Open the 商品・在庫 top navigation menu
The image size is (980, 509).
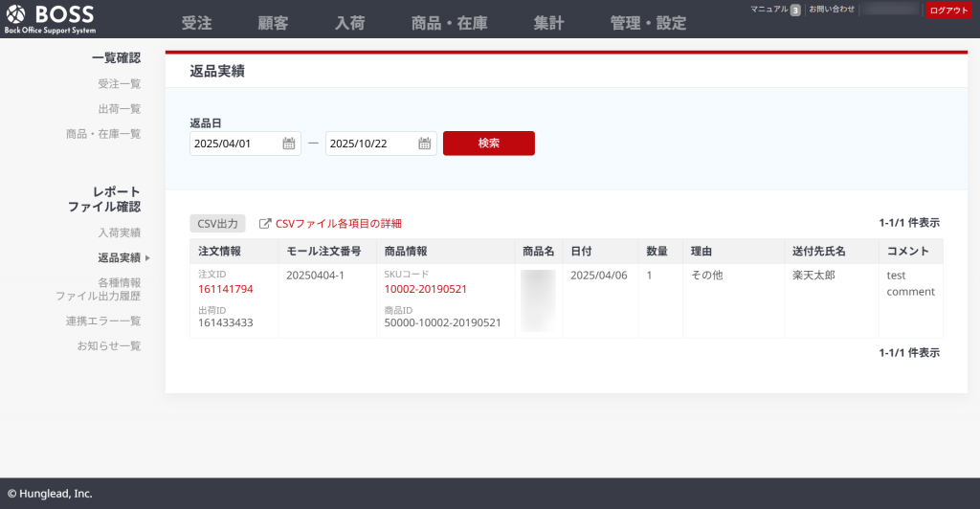pyautogui.click(x=449, y=23)
